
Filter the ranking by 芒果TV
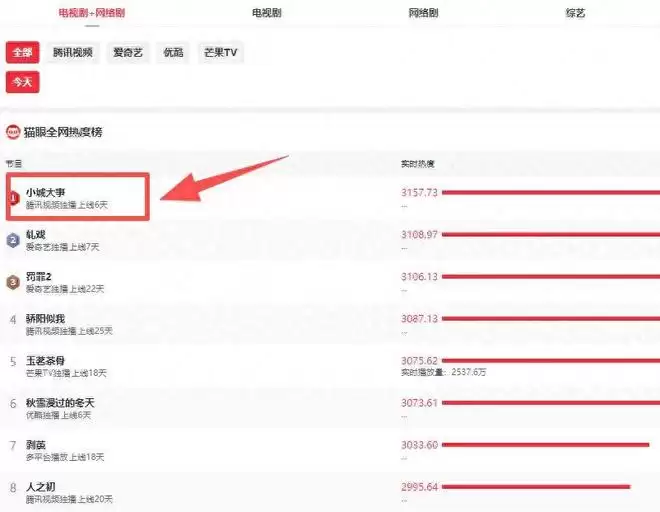(x=219, y=53)
